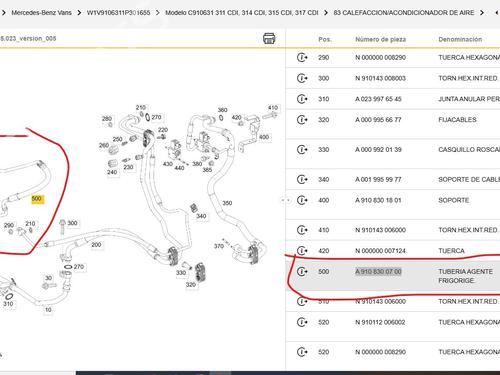Click callout 240 in the diagram
Image resolution: width=500 pixels, height=375 pixels.
(x=112, y=172)
